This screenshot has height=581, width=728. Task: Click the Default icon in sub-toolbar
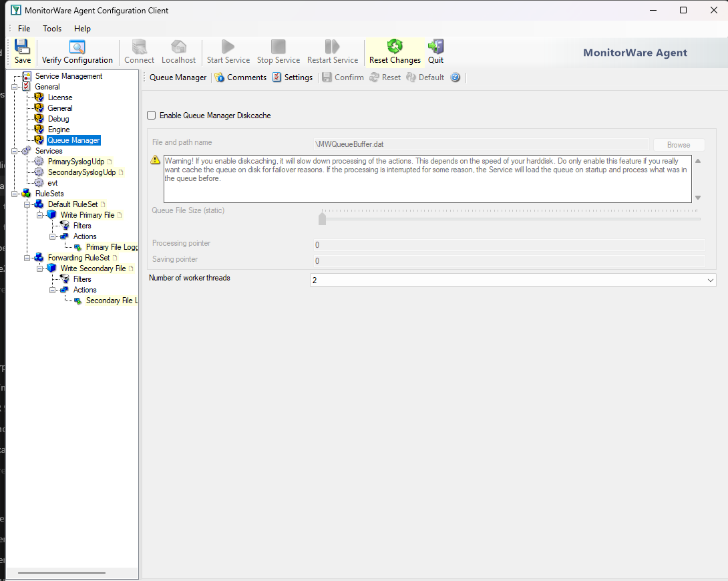(411, 77)
